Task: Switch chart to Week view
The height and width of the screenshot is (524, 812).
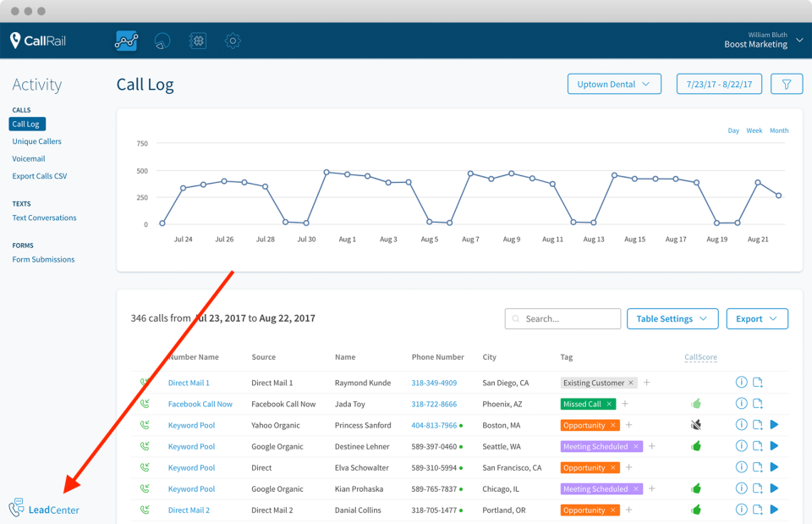Action: 754,130
